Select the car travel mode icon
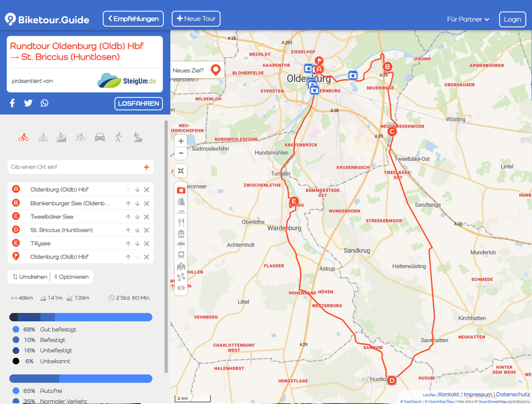Image resolution: width=532 pixels, height=404 pixels. (x=100, y=137)
